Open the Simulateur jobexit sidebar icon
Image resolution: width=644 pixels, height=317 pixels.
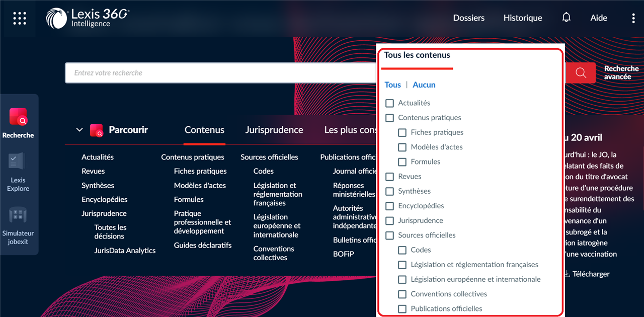(19, 225)
